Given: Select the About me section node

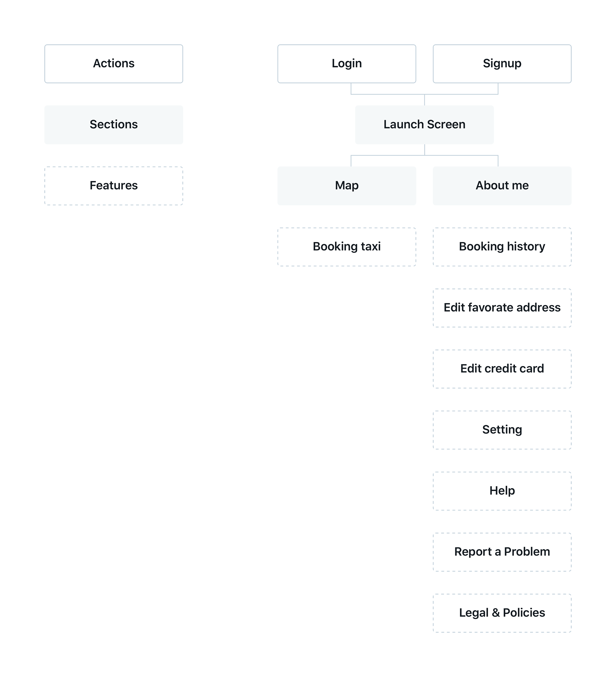Looking at the screenshot, I should (x=502, y=186).
